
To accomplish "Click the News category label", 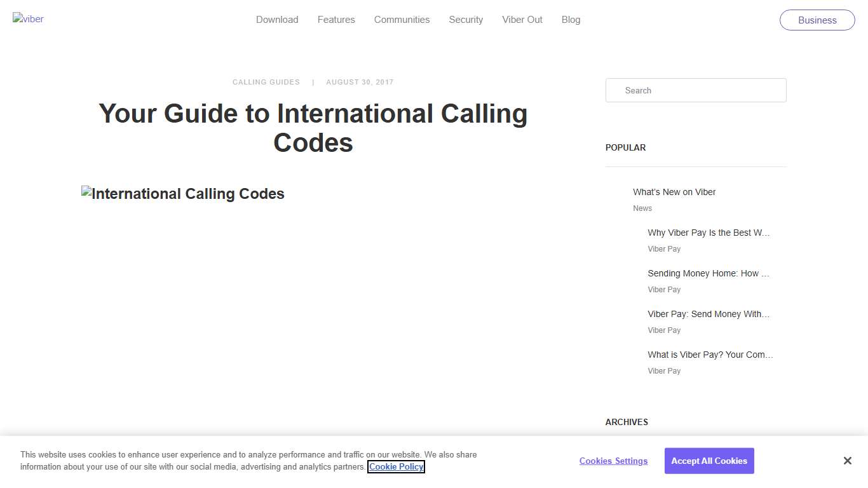I will pyautogui.click(x=642, y=208).
